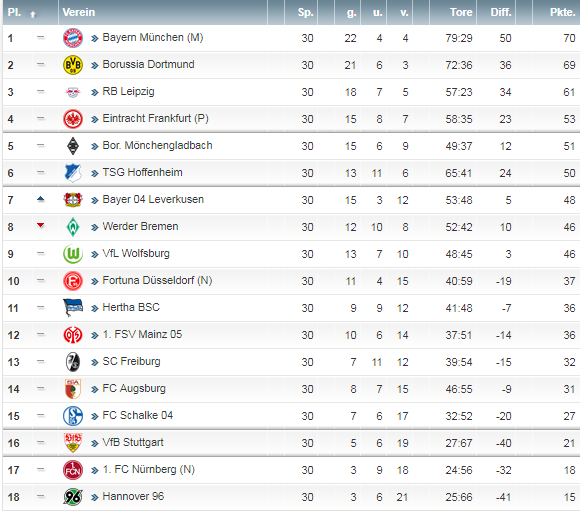Click the Werder Bremen diamond logo
Viewport: 580px width, 511px height.
coord(73,227)
